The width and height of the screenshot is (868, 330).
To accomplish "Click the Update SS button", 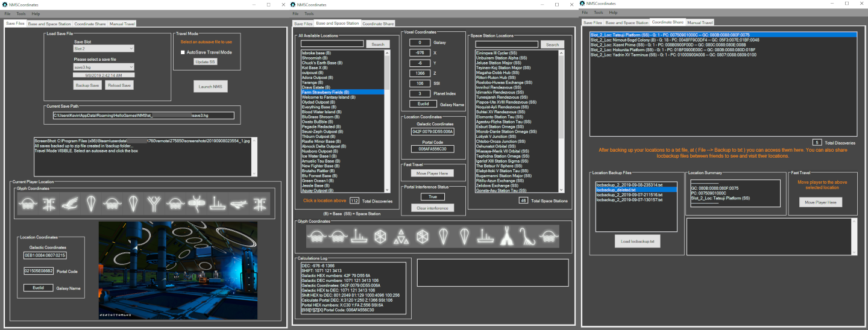I will 204,61.
